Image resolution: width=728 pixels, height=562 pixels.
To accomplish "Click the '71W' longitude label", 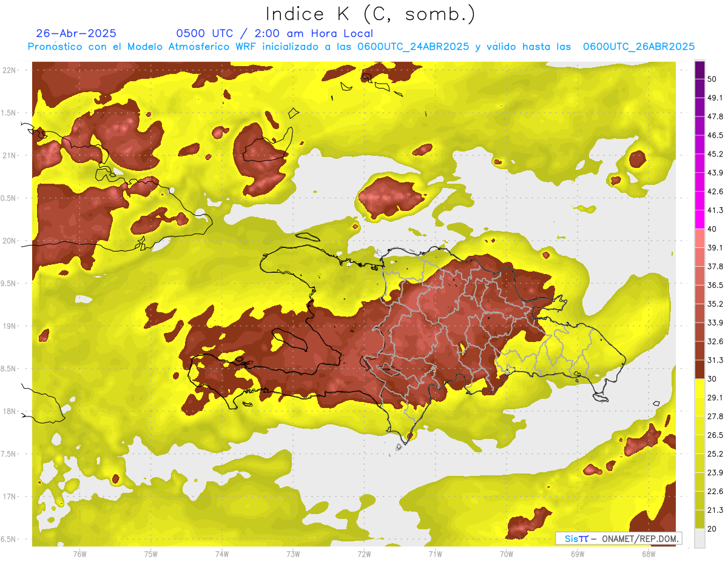I will click(x=435, y=554).
